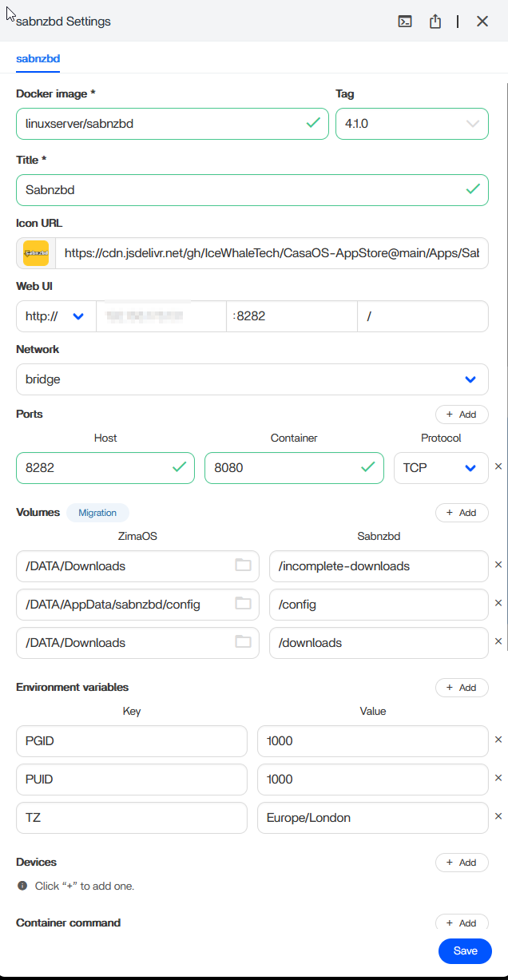Image resolution: width=508 pixels, height=980 pixels.
Task: Delete the PGID environment variable row
Action: (x=498, y=740)
